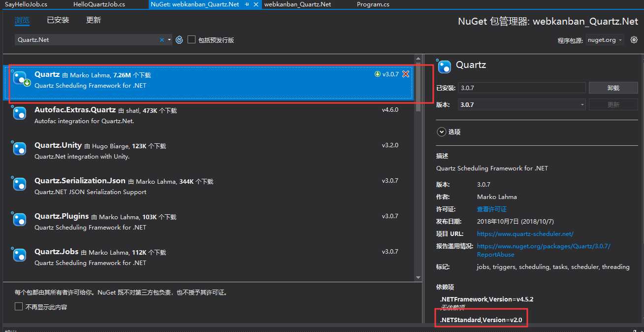
Task: Select the Quartz.Unity package name
Action: click(x=58, y=145)
